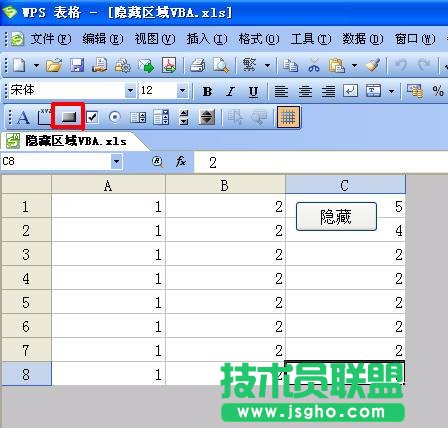This screenshot has height=428, width=448.
Task: Click the Merge cells icon
Action: click(373, 91)
